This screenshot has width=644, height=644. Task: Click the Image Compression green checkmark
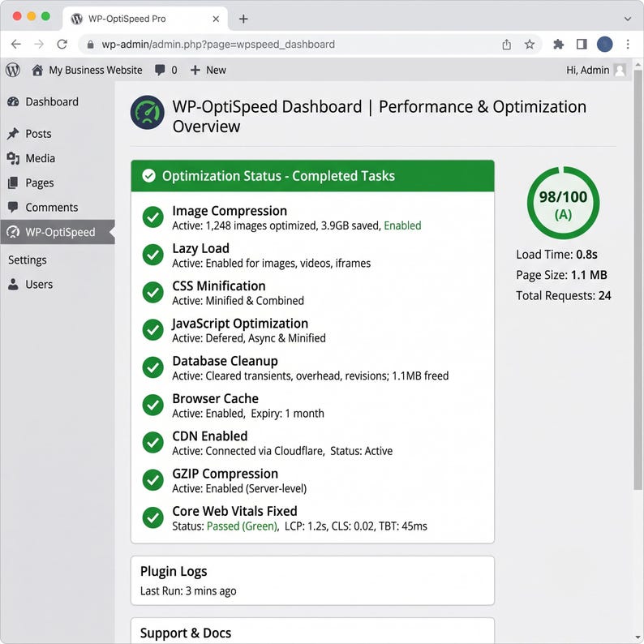153,217
